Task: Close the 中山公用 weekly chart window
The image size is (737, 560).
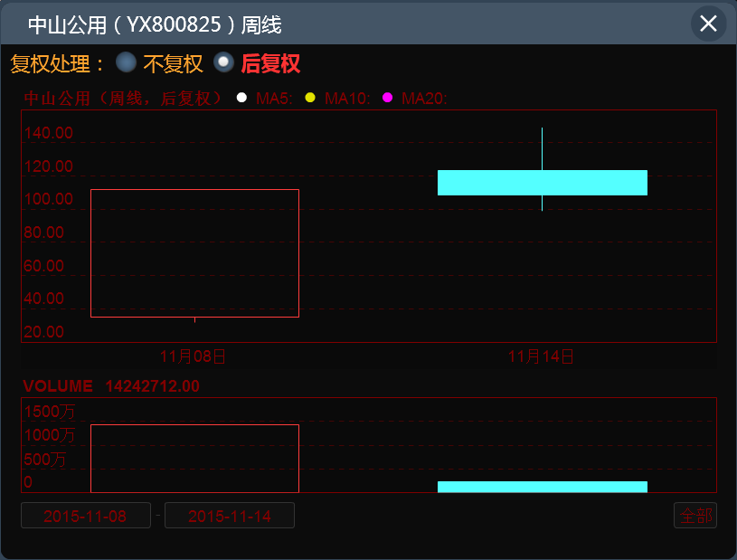Action: click(x=708, y=24)
